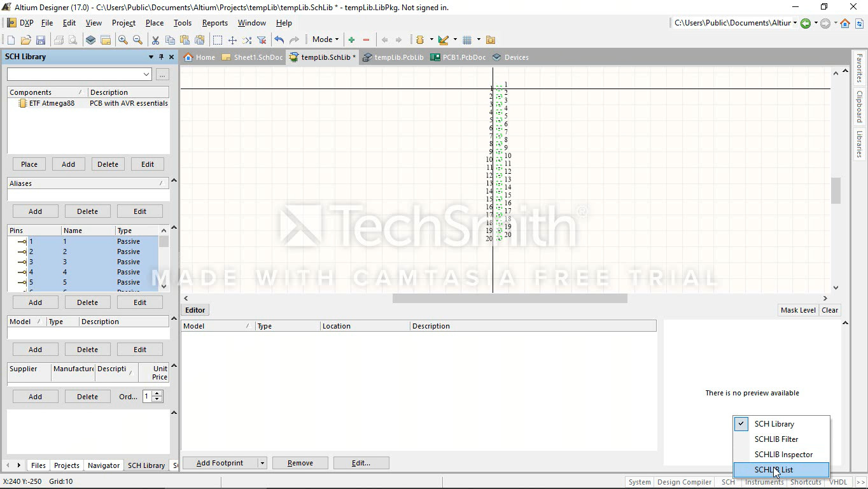
Task: Click the Zoom In magnifier icon
Action: pos(123,40)
